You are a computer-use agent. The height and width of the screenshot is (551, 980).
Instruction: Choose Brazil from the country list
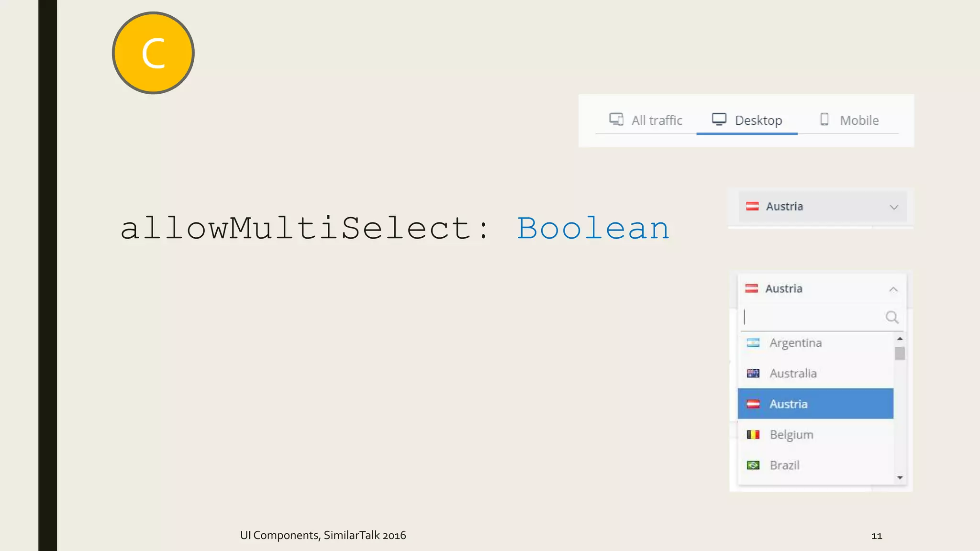(x=815, y=465)
